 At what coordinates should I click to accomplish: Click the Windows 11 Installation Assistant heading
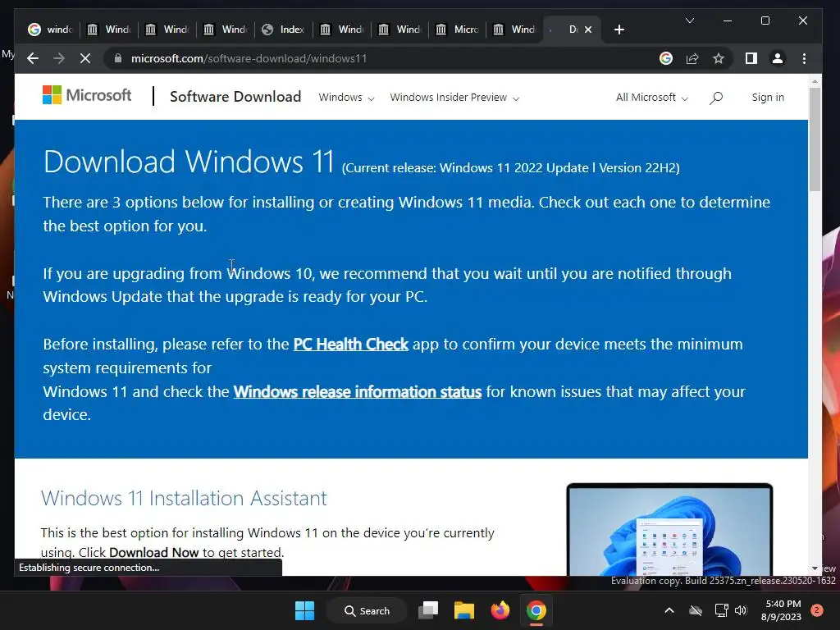click(184, 498)
